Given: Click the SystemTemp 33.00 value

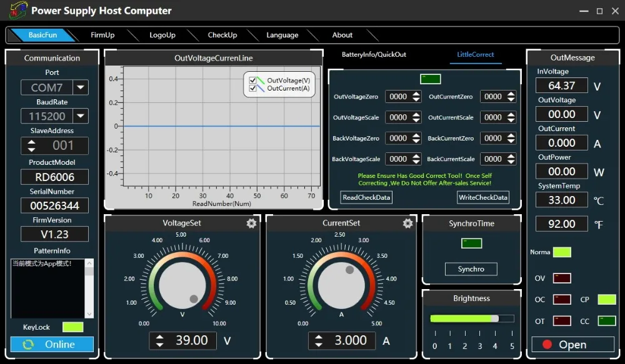Looking at the screenshot, I should click(x=562, y=200).
